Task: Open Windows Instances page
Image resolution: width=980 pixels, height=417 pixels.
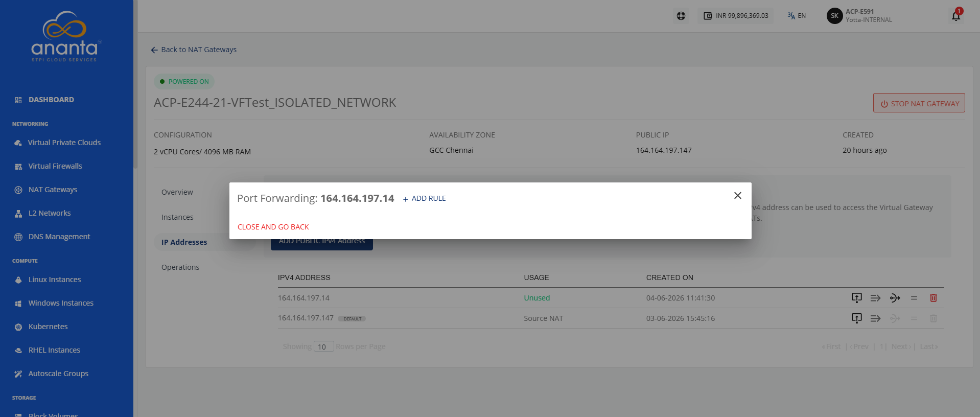Action: pos(61,303)
